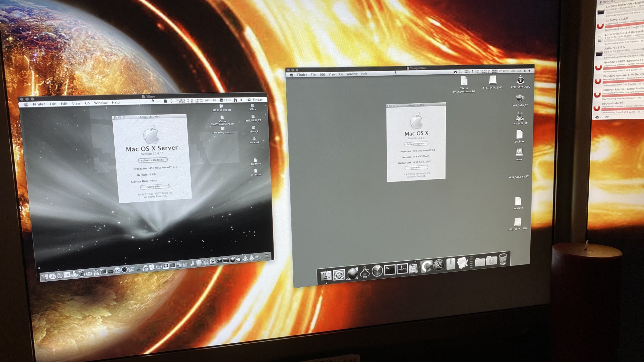
Task: Select Deborah Martin - Deep Roots transfer row
Action: tap(618, 94)
